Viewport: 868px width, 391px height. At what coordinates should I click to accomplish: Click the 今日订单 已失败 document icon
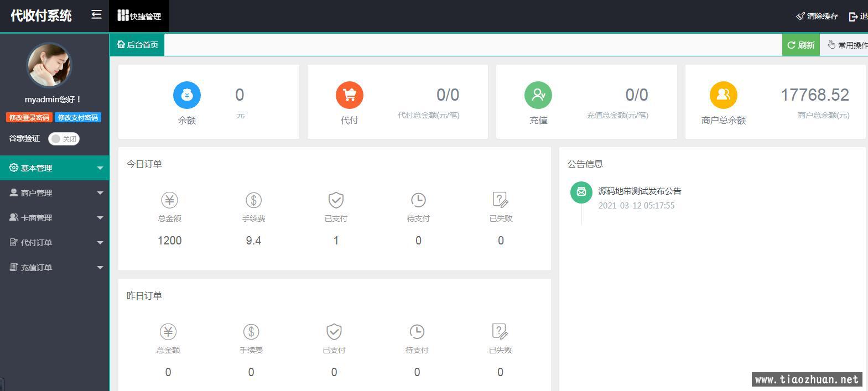(x=500, y=200)
